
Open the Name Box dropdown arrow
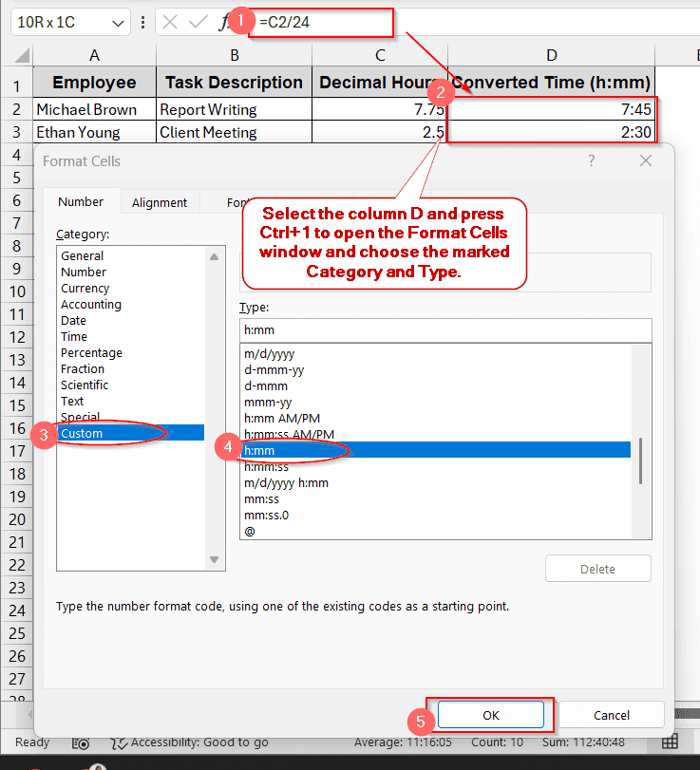[118, 23]
